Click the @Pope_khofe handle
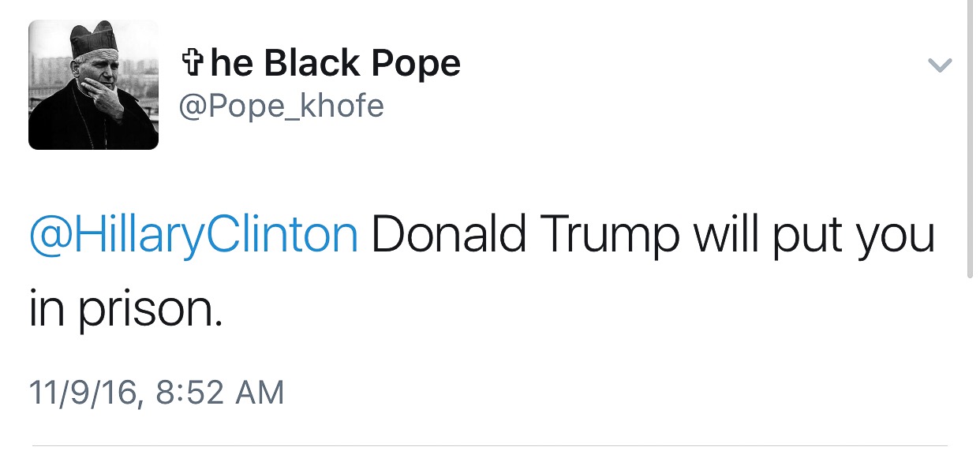Screen dimensions: 980x458 282,106
